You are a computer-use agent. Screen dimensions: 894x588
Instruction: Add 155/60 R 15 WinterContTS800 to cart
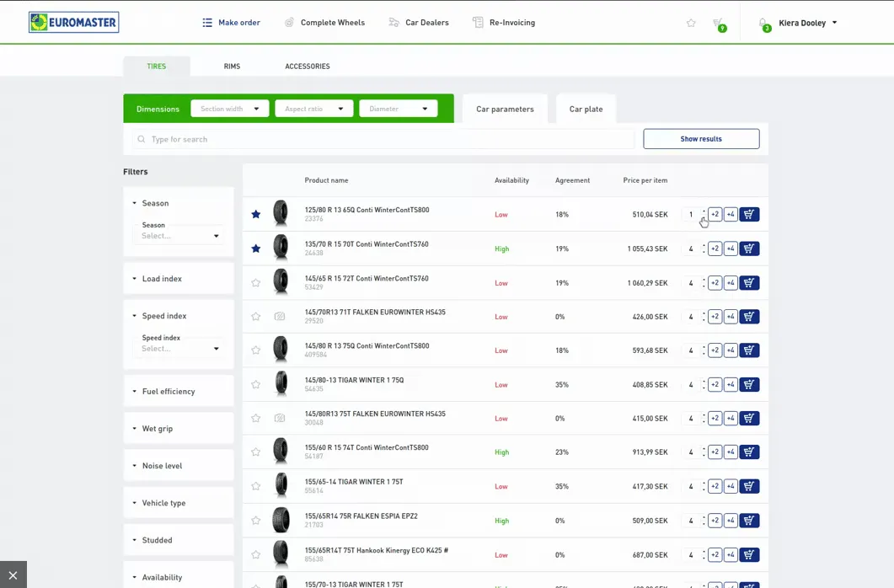749,452
